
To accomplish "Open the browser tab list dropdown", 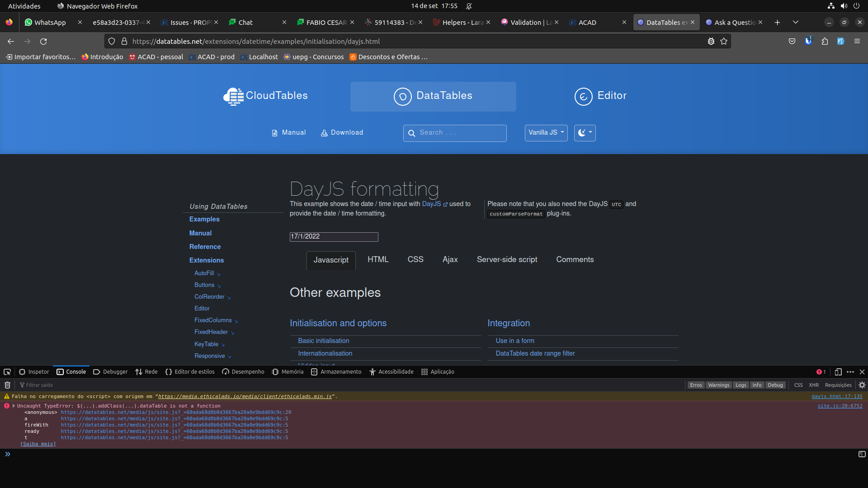I will [x=796, y=22].
